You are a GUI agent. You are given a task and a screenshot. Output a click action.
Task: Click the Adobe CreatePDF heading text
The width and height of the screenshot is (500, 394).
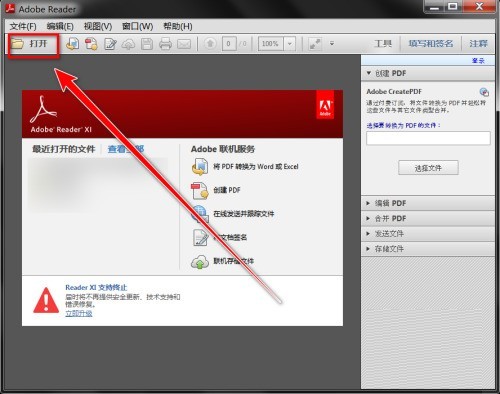(394, 92)
